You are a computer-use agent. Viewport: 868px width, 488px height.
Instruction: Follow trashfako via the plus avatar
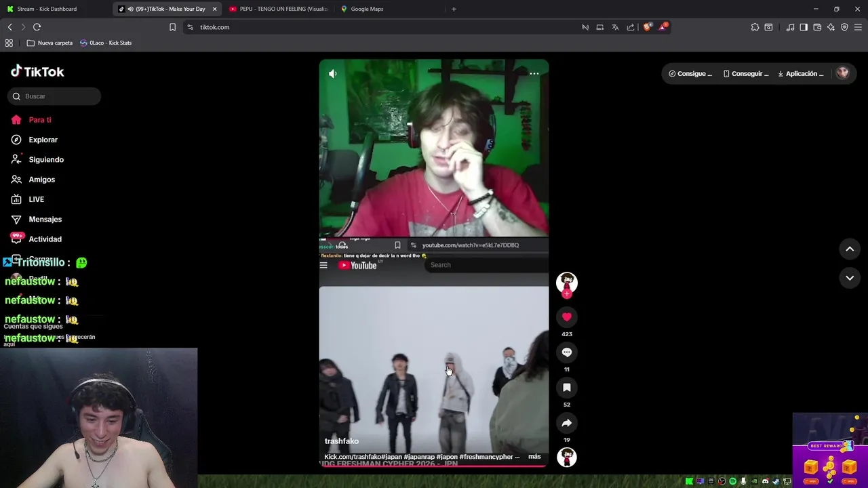pos(567,293)
